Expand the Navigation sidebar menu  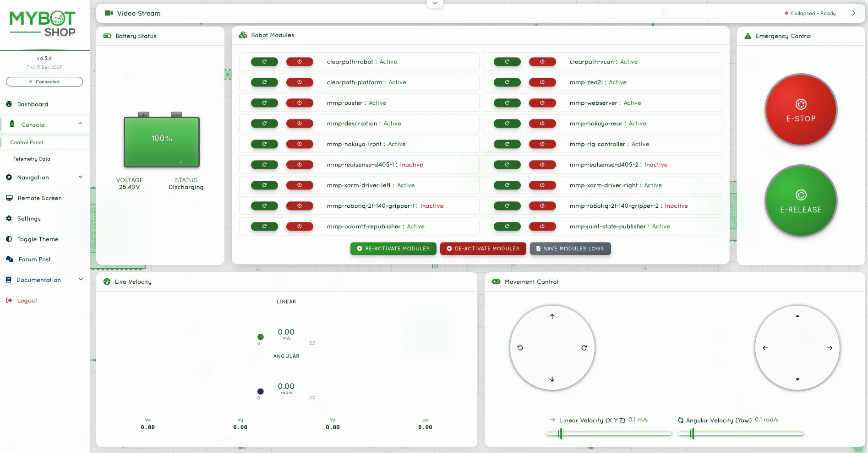point(81,177)
